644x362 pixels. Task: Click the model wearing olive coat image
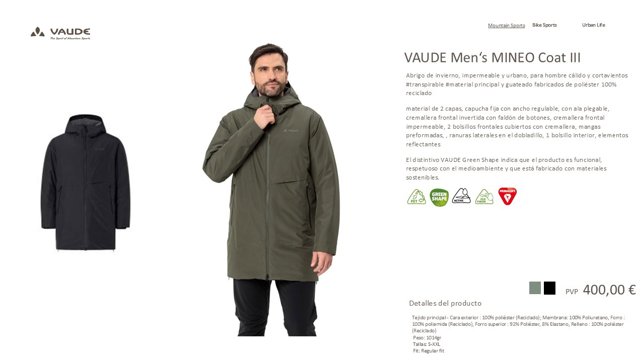[271, 190]
